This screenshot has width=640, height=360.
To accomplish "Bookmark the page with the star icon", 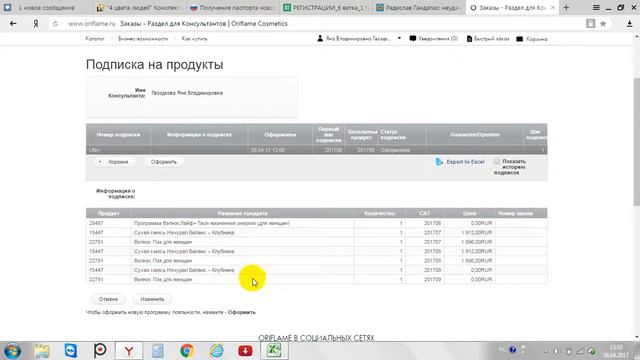I will pos(603,24).
